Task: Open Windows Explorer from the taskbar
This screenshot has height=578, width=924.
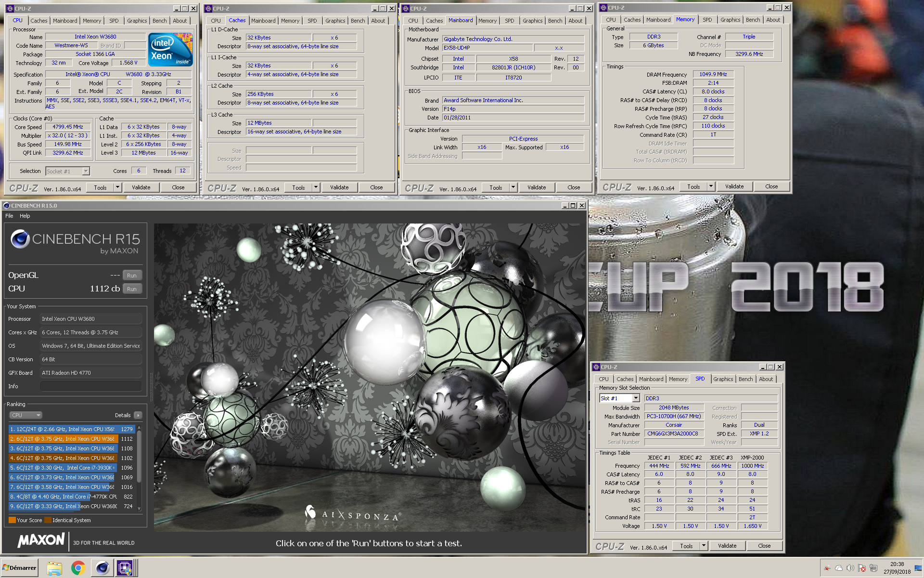Action: (x=54, y=568)
